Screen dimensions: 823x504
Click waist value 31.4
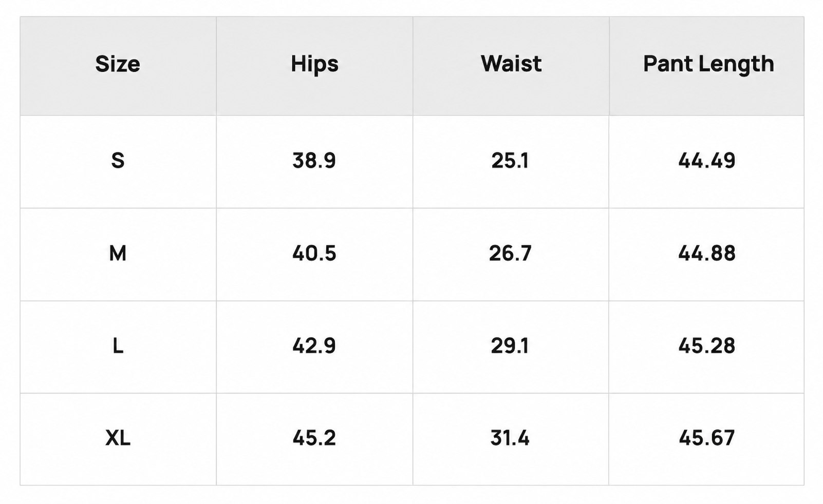point(510,438)
